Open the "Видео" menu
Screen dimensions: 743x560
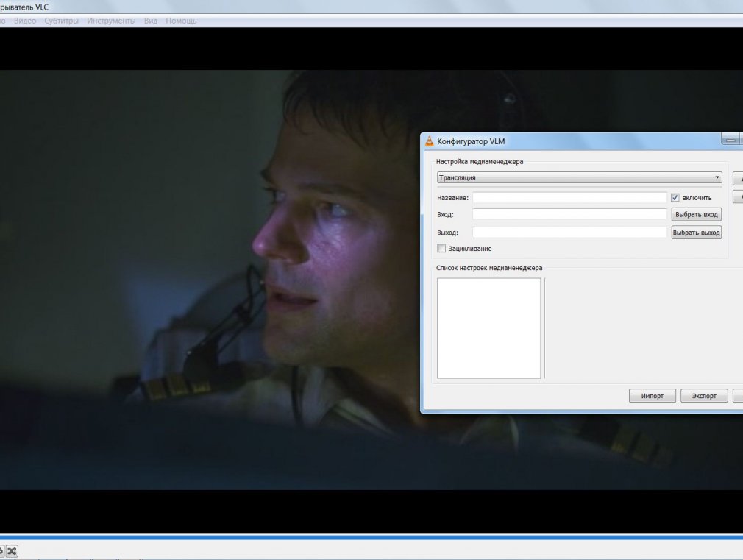point(25,21)
